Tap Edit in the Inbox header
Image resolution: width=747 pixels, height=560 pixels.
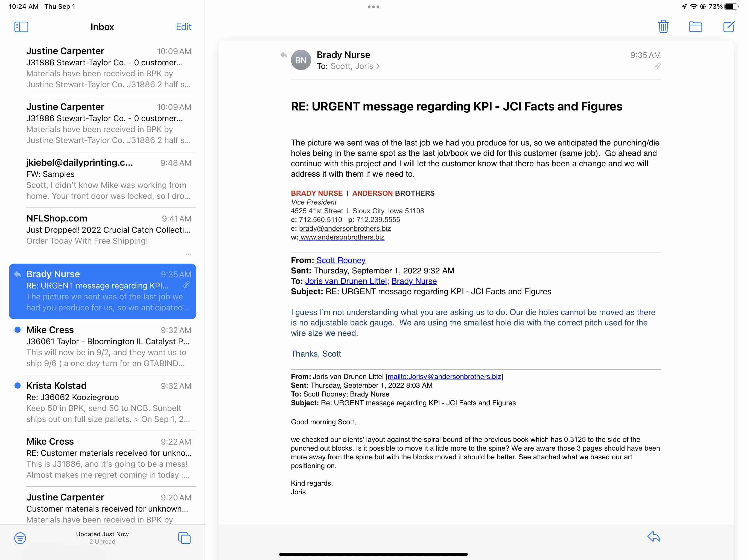pyautogui.click(x=183, y=27)
